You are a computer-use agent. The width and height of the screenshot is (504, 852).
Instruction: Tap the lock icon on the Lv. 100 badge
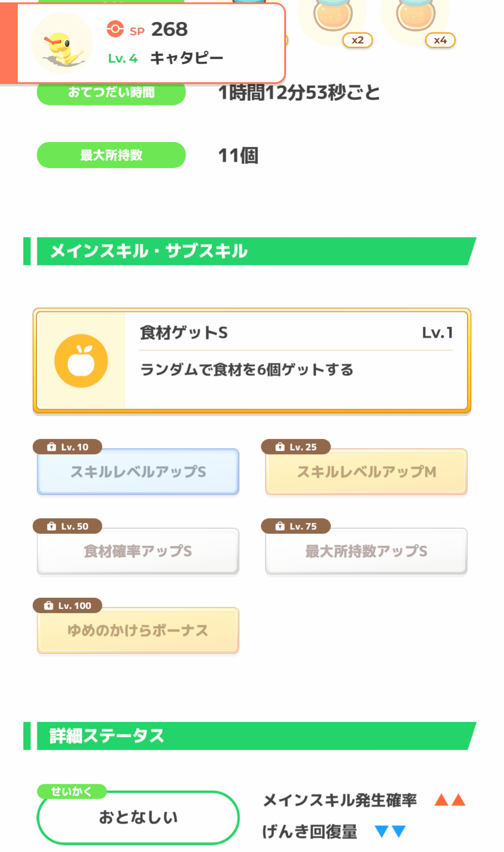click(x=49, y=606)
